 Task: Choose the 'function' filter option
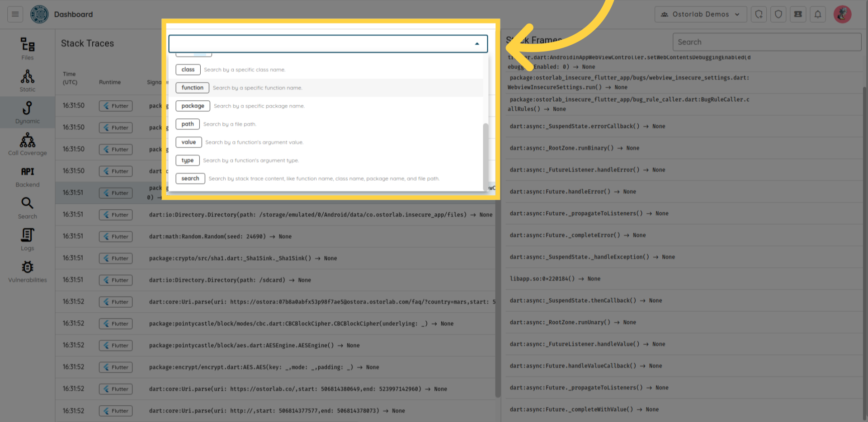[x=193, y=88]
